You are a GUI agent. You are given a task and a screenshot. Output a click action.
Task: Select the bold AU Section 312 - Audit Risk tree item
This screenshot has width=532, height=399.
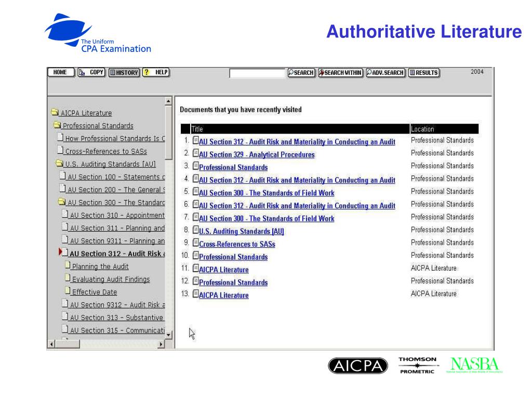[x=117, y=254]
